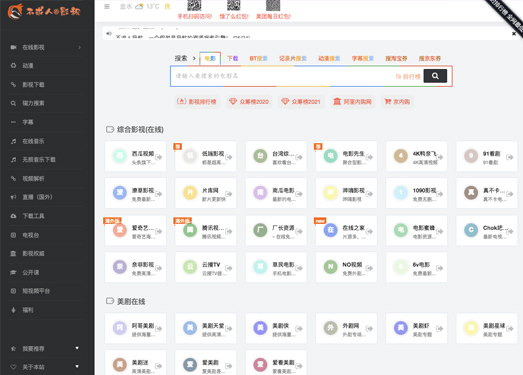Image resolution: width=523 pixels, height=375 pixels.
Task: Click the 台 circle icon on the 台湾综 card
Action: (x=260, y=156)
